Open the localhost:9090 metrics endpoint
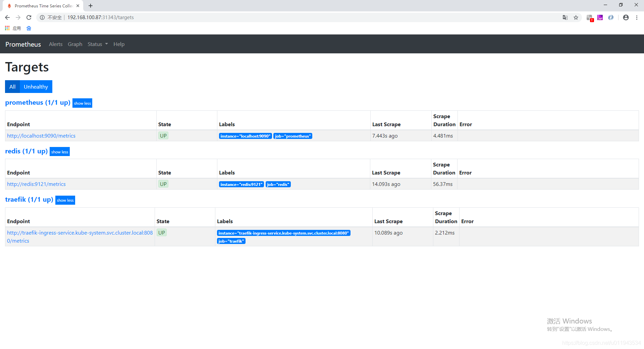 click(41, 136)
